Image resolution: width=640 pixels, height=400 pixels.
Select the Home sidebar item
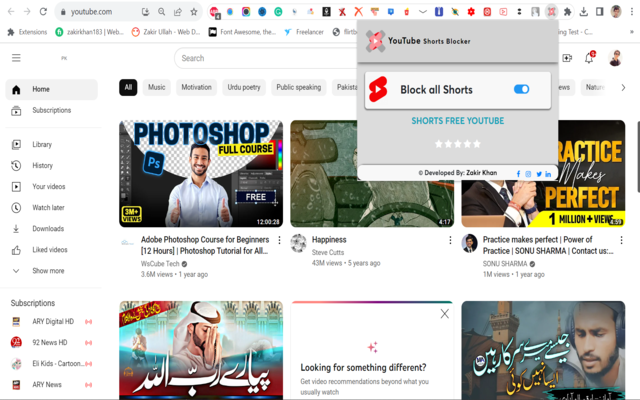51,89
